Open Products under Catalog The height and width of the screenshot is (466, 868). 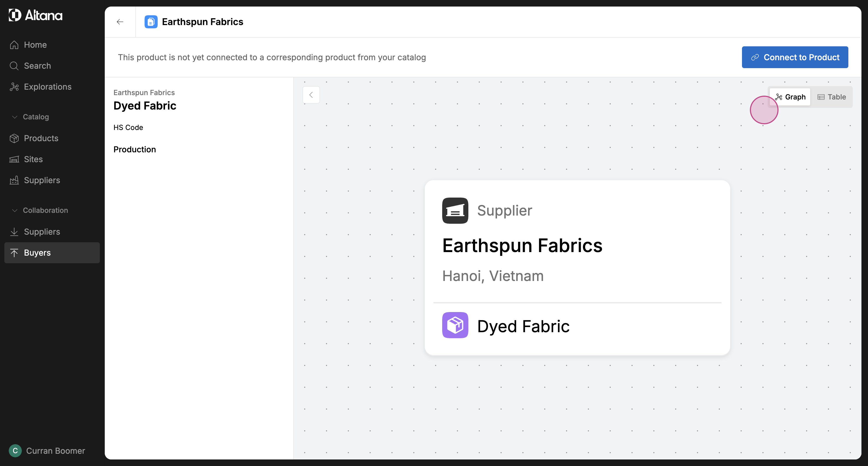41,138
